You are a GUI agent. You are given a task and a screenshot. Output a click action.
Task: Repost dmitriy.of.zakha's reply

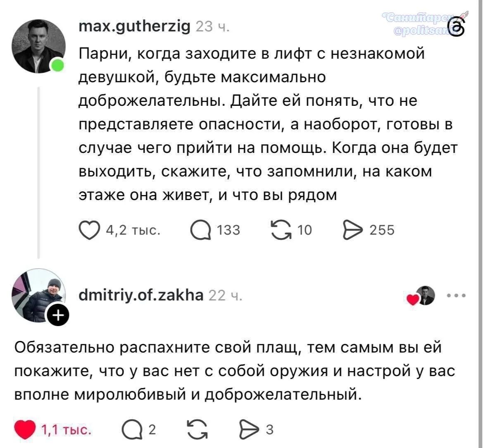coord(197,430)
